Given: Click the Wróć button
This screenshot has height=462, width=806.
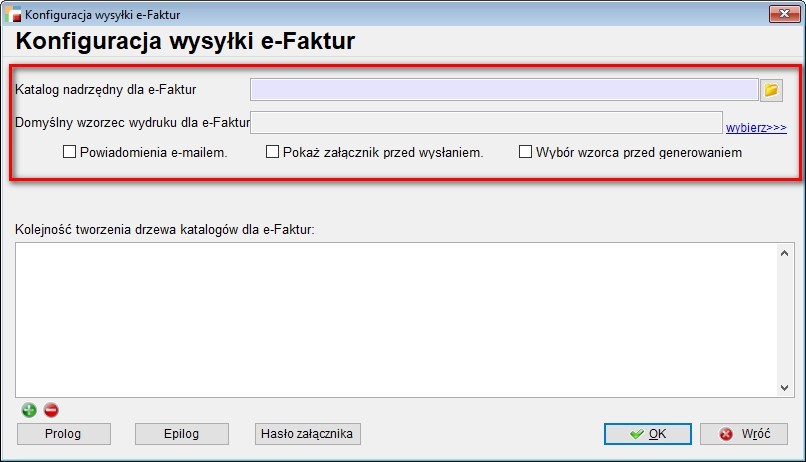Looking at the screenshot, I should (x=744, y=434).
